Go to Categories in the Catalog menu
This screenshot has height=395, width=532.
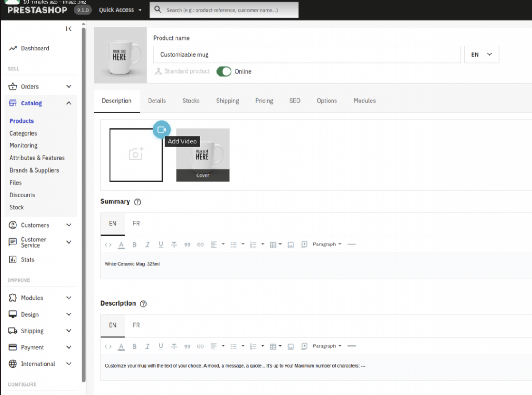coord(23,133)
